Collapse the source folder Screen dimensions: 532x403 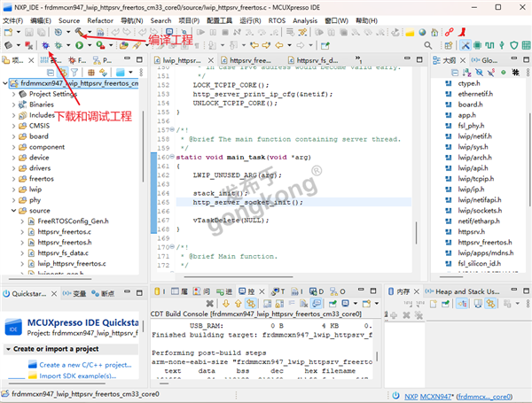pyautogui.click(x=13, y=211)
